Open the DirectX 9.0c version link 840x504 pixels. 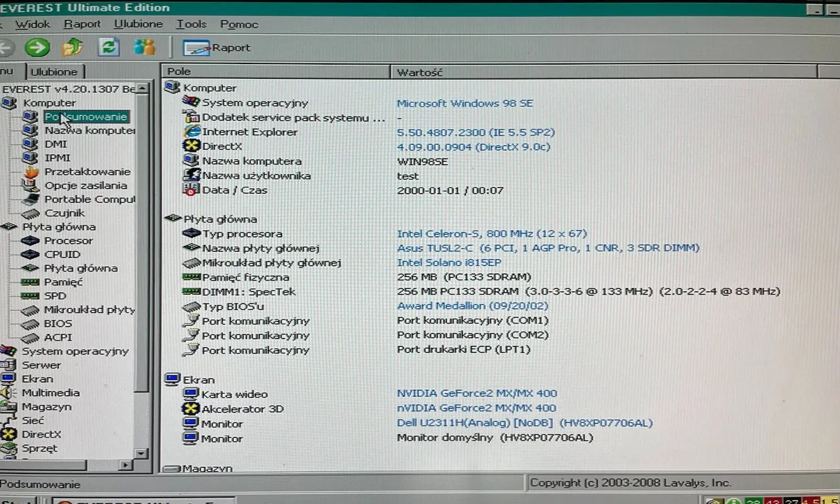pyautogui.click(x=474, y=147)
